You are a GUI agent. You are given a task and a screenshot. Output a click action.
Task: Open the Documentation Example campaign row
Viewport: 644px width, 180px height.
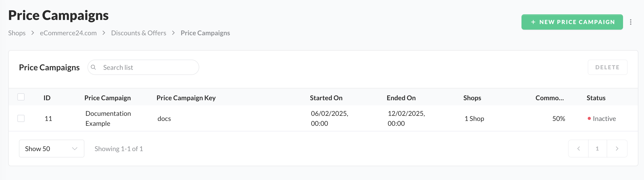108,118
